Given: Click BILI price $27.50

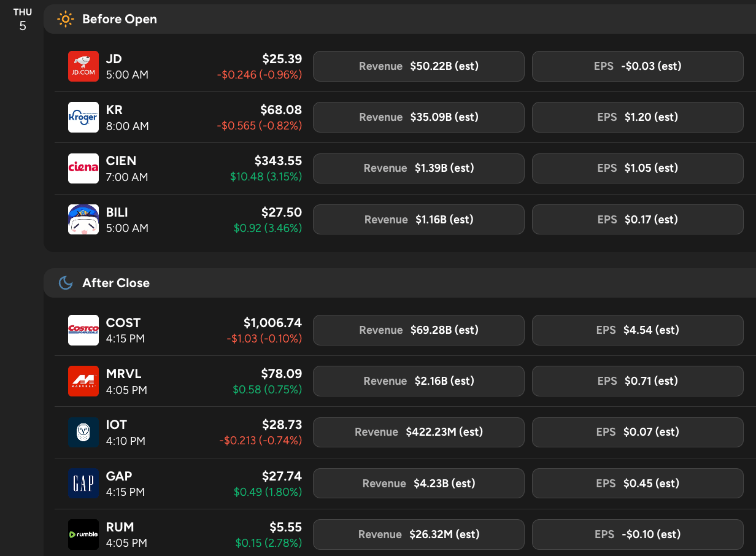Looking at the screenshot, I should [x=282, y=212].
